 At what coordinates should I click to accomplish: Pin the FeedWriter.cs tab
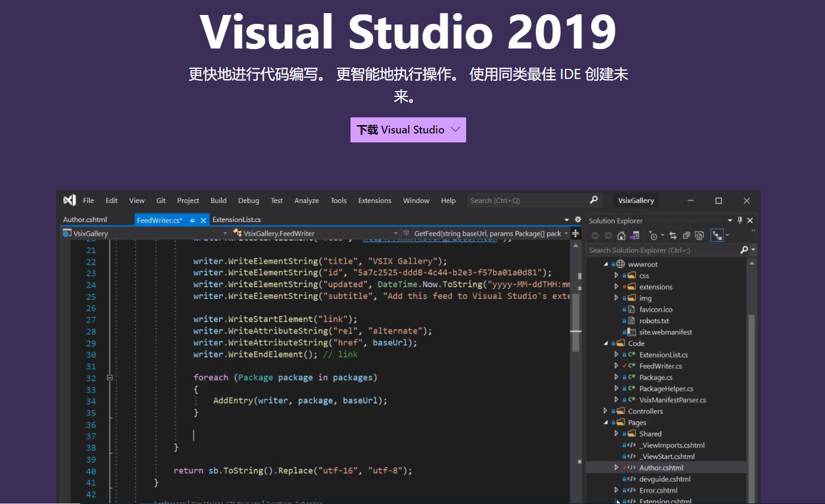[192, 220]
